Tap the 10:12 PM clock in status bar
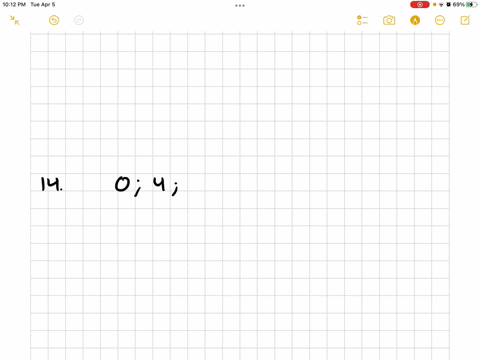This screenshot has height=360, width=480. click(14, 5)
